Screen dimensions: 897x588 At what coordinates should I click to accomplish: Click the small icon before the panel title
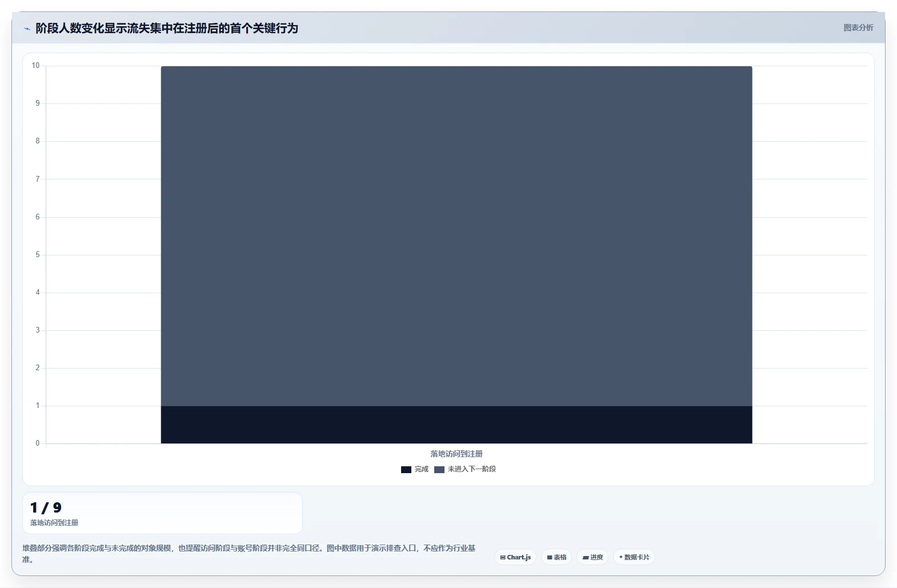(27, 29)
